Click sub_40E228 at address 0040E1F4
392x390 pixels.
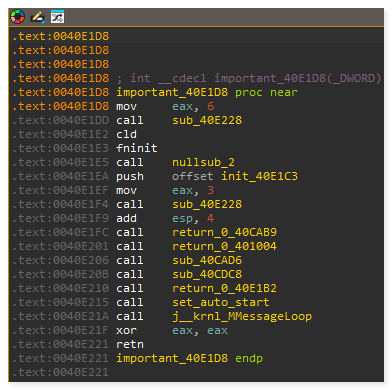207,204
